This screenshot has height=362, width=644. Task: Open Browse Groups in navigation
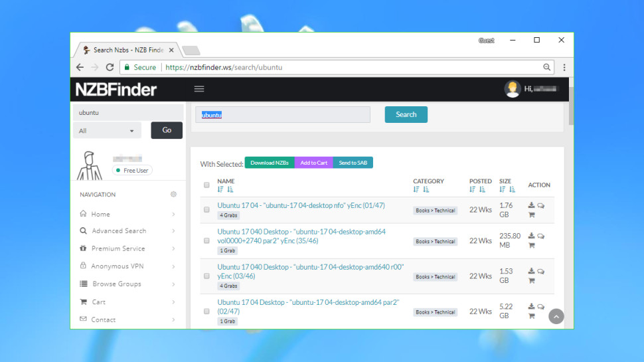click(117, 284)
